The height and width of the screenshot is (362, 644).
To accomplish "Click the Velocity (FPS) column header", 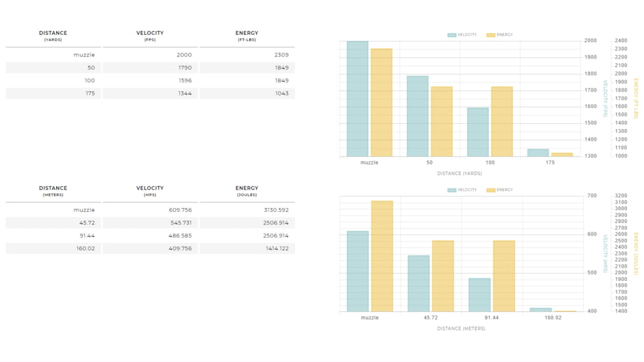I will pos(150,36).
